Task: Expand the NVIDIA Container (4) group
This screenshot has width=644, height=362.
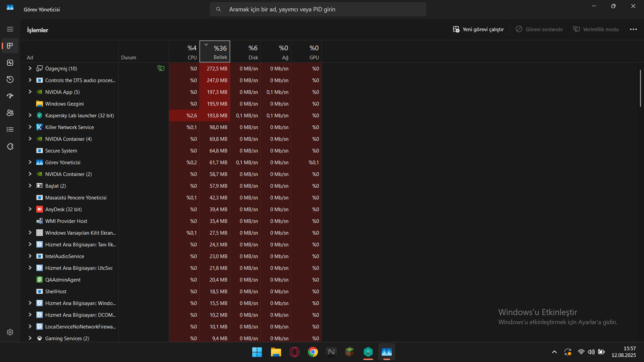Action: tap(30, 139)
